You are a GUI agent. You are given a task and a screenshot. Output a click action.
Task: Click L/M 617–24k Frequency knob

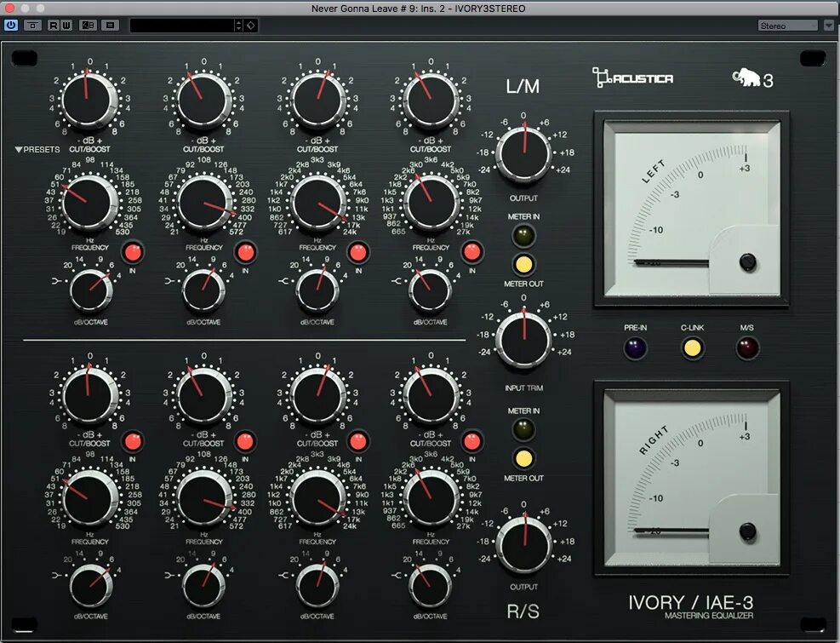[317, 202]
